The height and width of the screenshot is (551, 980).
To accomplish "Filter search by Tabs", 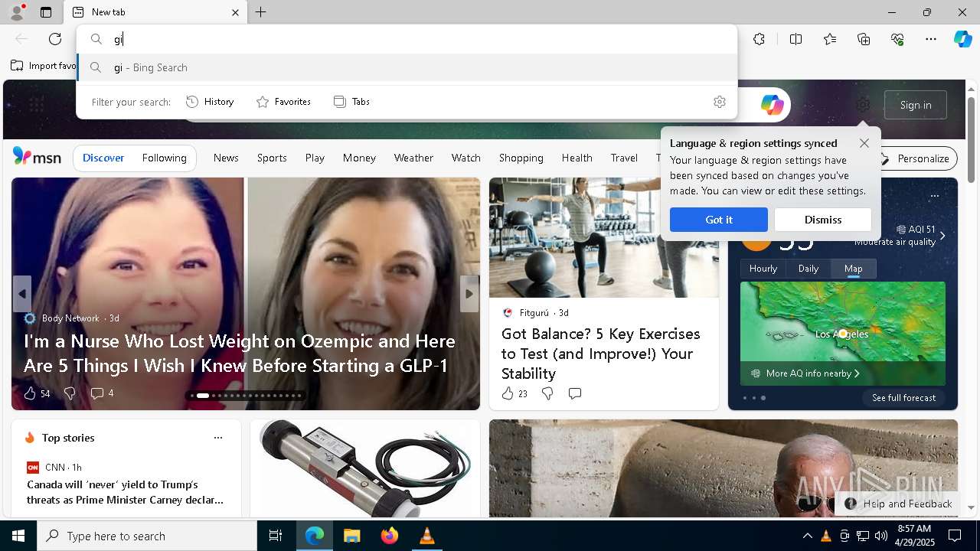I will pyautogui.click(x=351, y=102).
